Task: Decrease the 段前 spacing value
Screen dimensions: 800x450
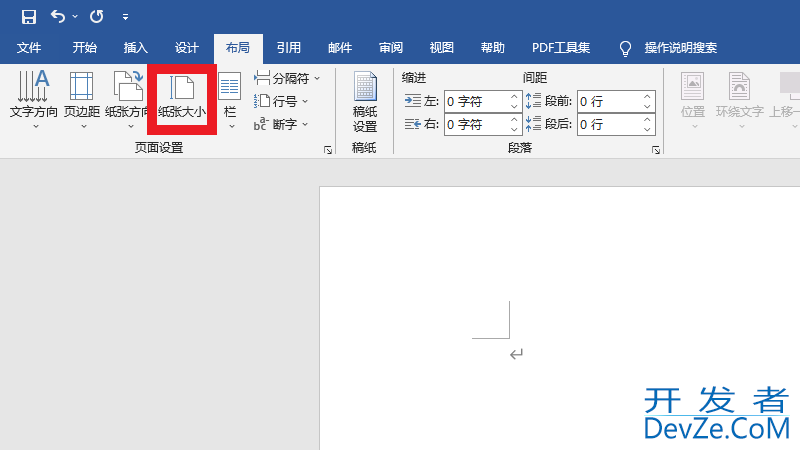Action: point(647,107)
